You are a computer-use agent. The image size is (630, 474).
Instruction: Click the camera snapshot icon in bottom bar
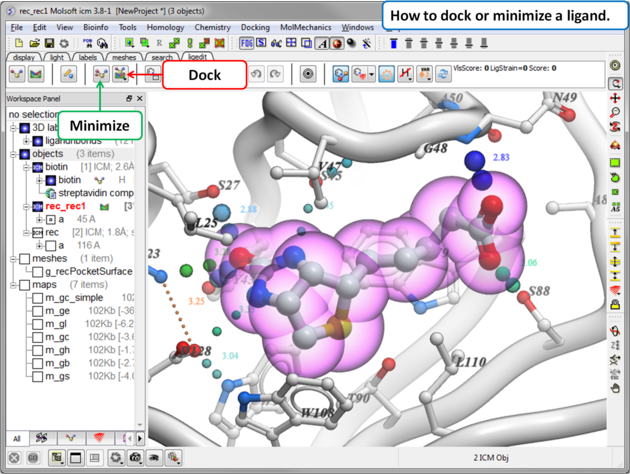coord(135,458)
